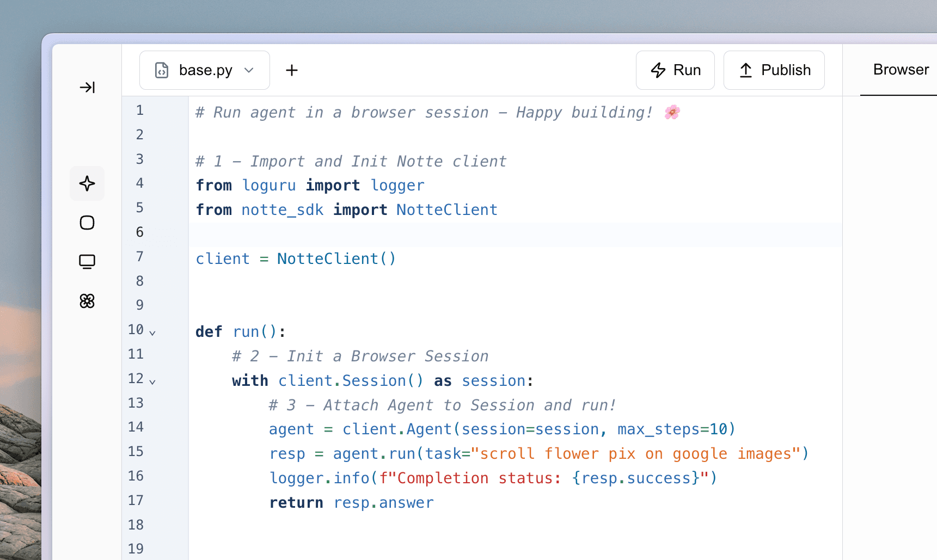Expand the base.py file dropdown
Viewport: 937px width, 560px height.
click(249, 70)
